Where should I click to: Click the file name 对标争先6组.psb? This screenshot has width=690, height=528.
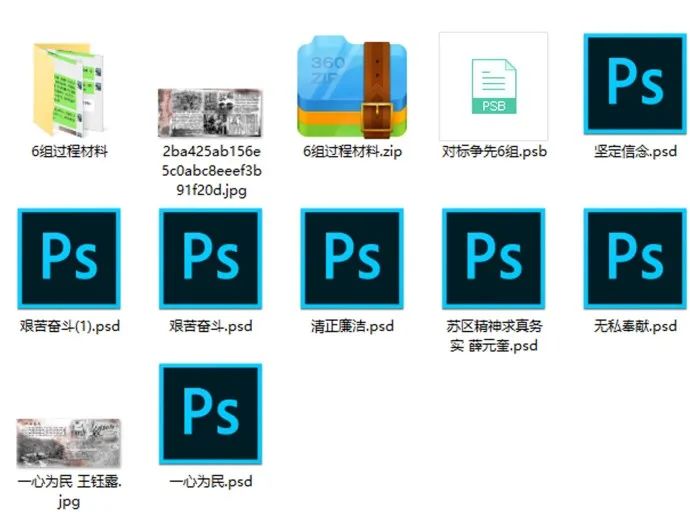click(494, 152)
